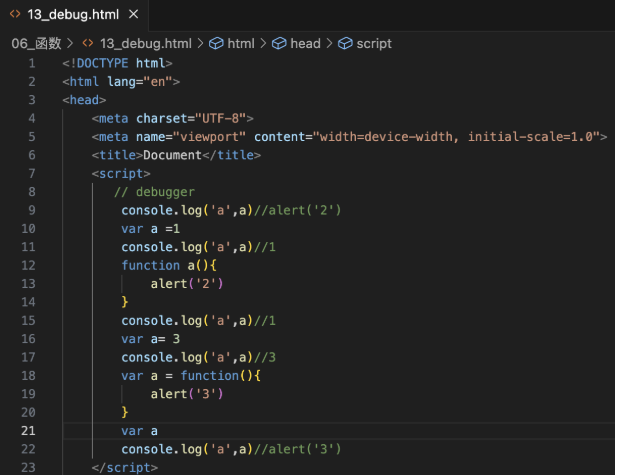Click the var a statement on line 21
This screenshot has width=623, height=475.
click(x=139, y=431)
